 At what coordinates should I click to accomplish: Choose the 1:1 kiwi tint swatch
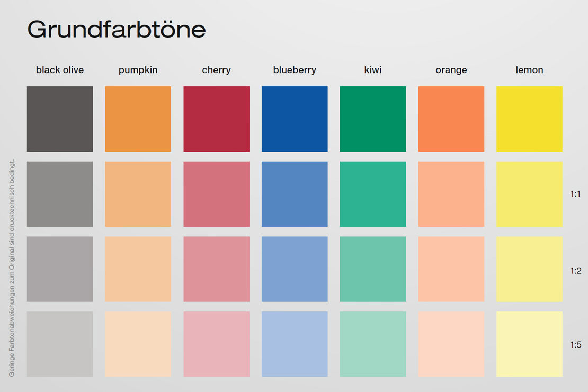[373, 194]
